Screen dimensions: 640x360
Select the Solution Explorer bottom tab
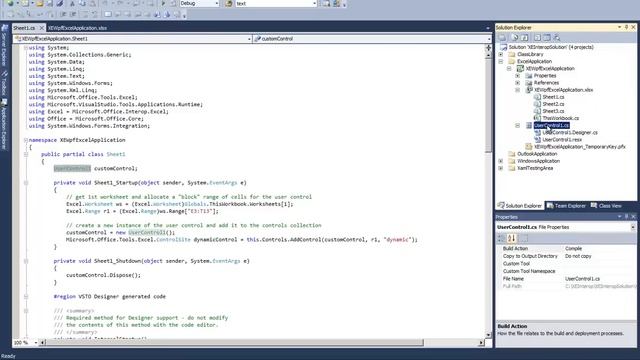[520, 206]
